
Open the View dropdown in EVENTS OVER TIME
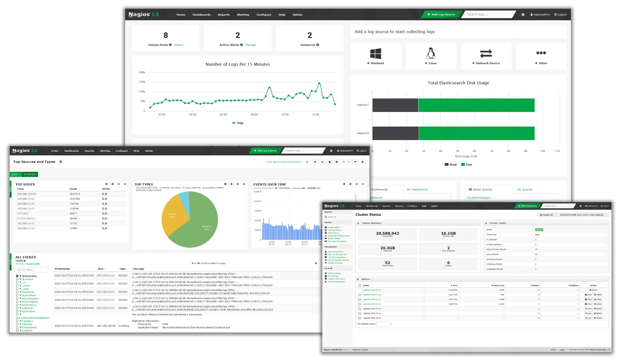click(257, 188)
